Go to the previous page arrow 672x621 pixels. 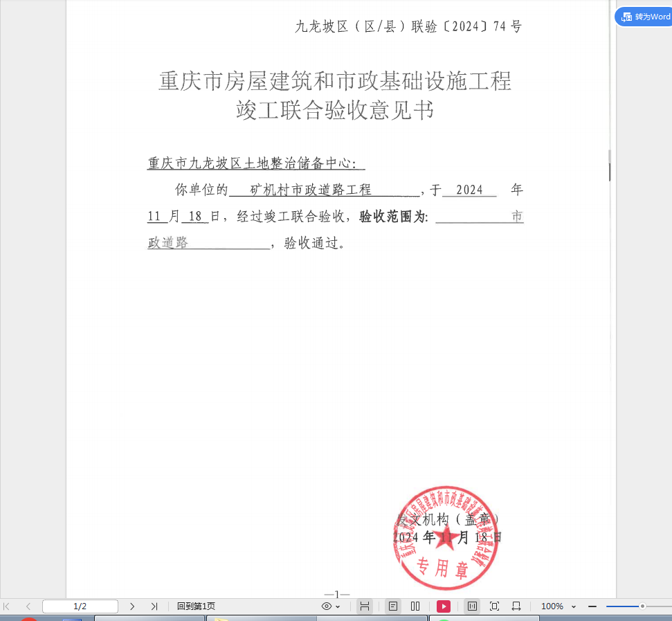pos(28,606)
